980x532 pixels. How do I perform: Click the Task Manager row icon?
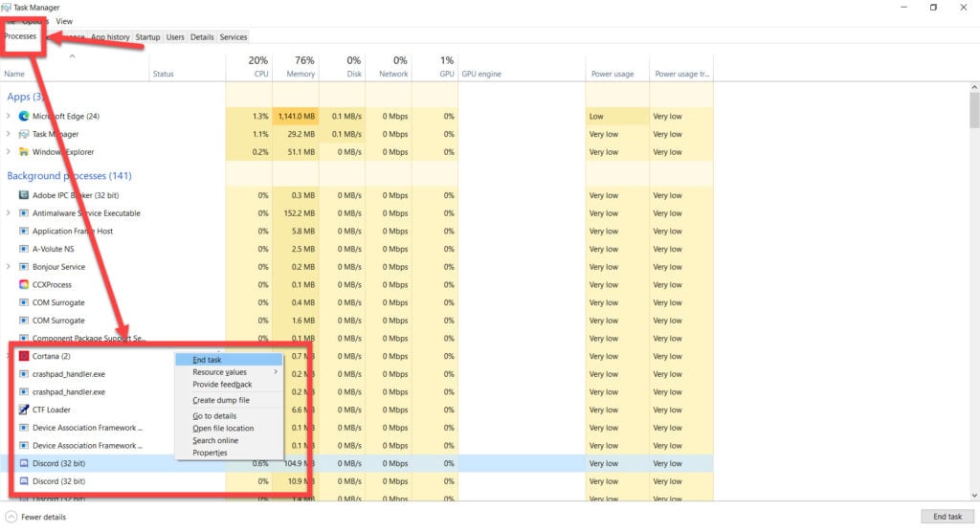tap(24, 134)
